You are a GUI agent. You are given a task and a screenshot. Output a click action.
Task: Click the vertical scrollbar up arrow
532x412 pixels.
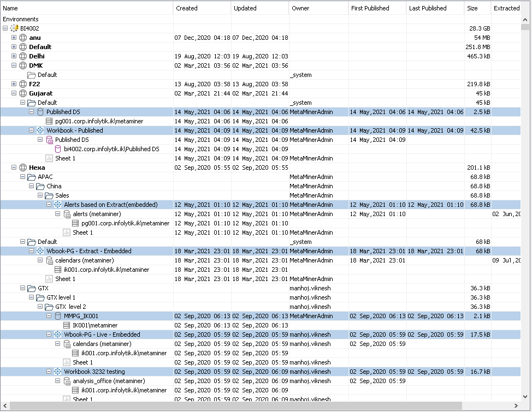525,20
